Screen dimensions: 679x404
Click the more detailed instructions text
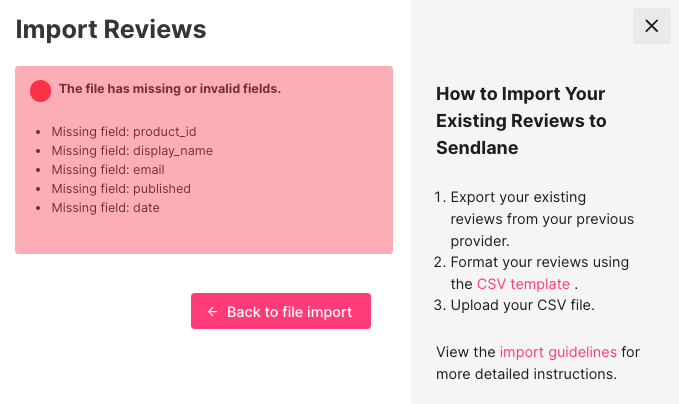tap(527, 375)
